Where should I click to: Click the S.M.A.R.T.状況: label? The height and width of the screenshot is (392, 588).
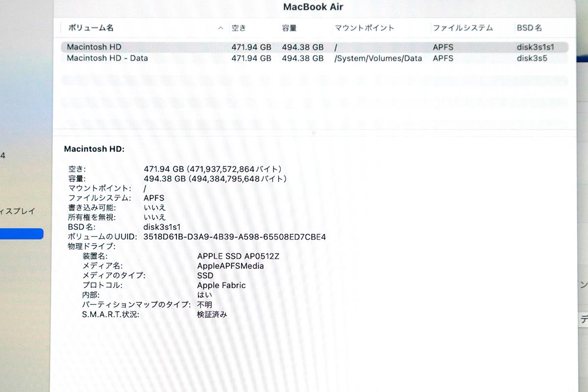[111, 315]
